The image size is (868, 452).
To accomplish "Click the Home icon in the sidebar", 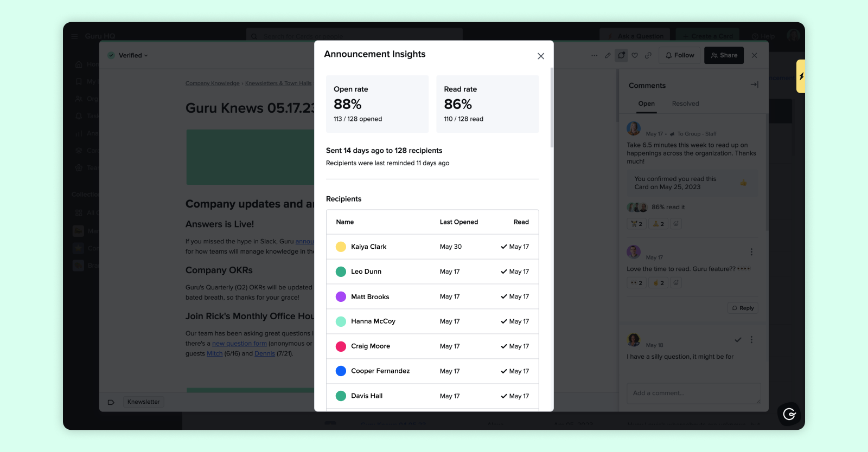I will [79, 64].
